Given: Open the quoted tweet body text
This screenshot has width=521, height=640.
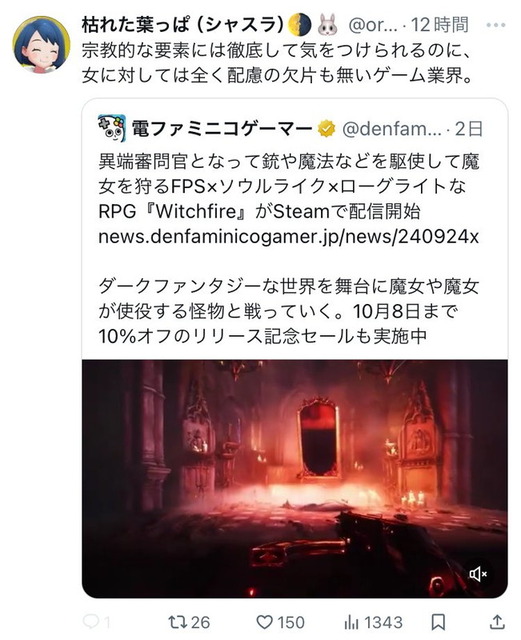Looking at the screenshot, I should 288,249.
